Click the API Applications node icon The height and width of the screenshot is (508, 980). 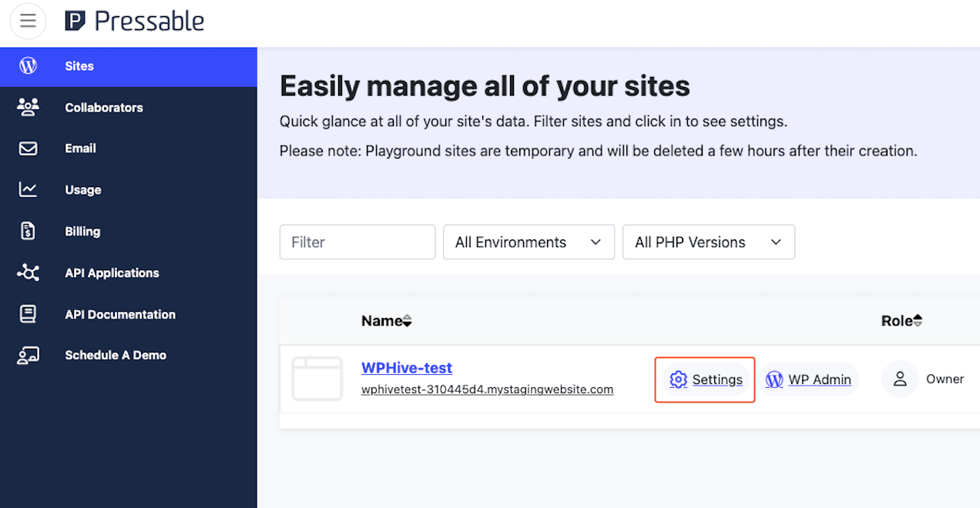(28, 272)
